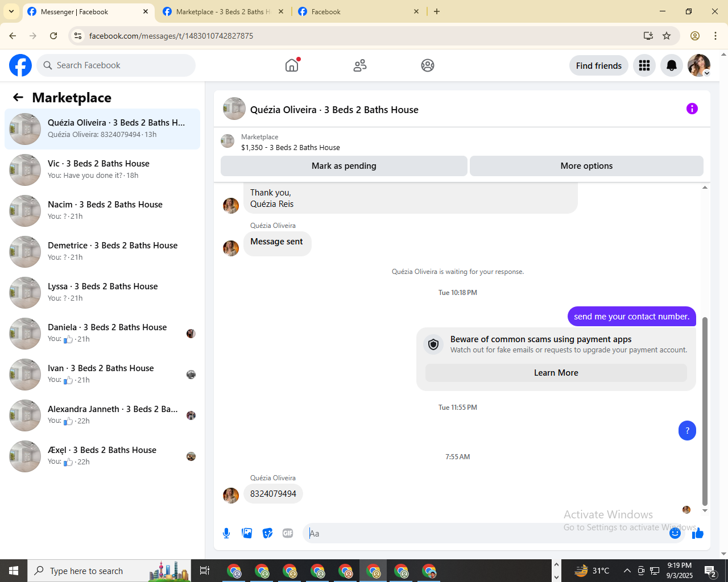Go to the Facebook Home feed icon
Viewport: 728px width, 582px height.
[292, 65]
